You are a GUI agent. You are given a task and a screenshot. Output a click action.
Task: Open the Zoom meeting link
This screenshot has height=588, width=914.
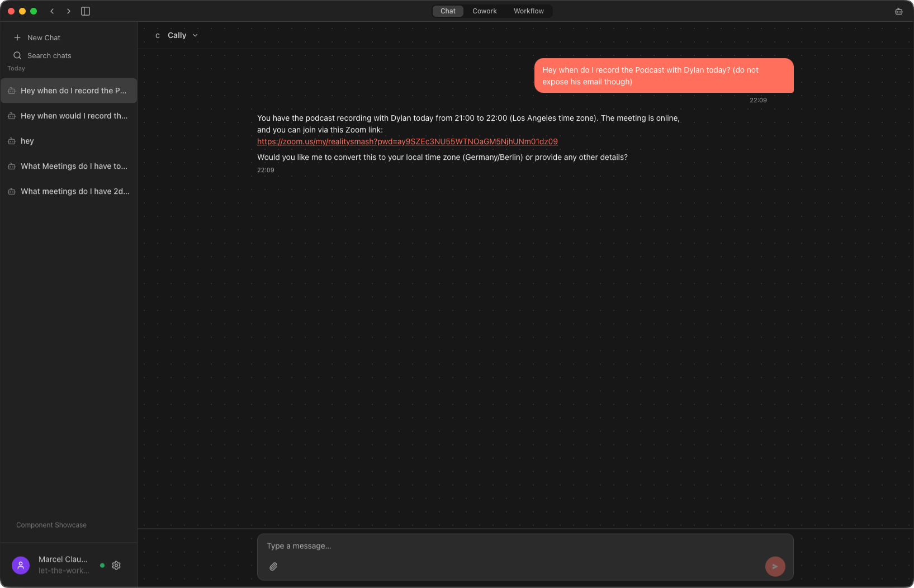(x=408, y=141)
